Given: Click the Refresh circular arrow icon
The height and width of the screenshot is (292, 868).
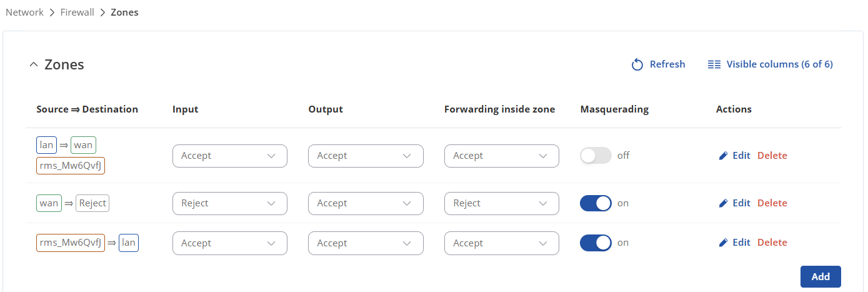Looking at the screenshot, I should click(x=637, y=64).
